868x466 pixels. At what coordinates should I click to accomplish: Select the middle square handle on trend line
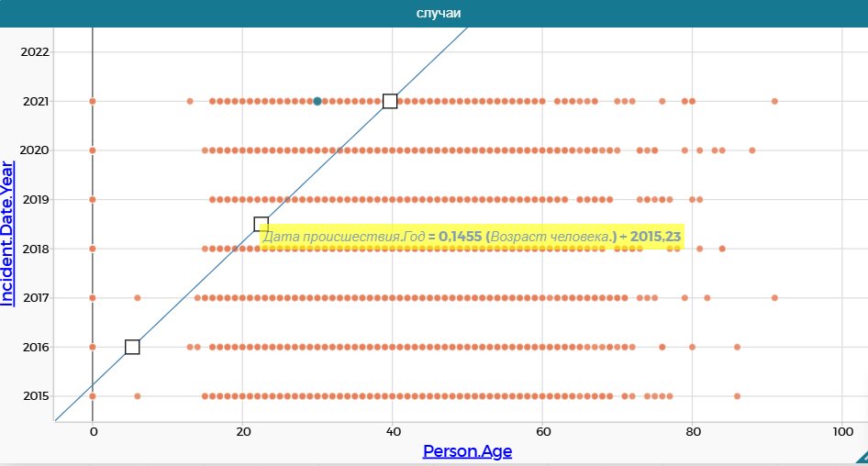(x=262, y=224)
